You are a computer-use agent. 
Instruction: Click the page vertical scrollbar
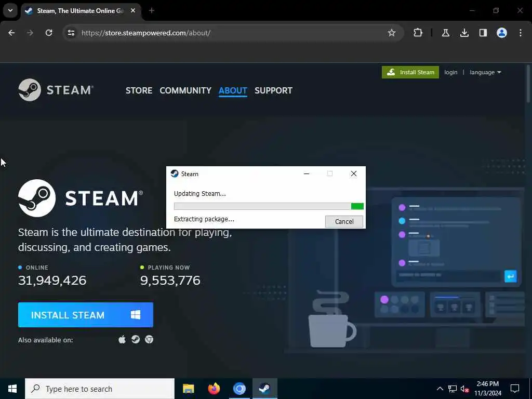coord(528,83)
